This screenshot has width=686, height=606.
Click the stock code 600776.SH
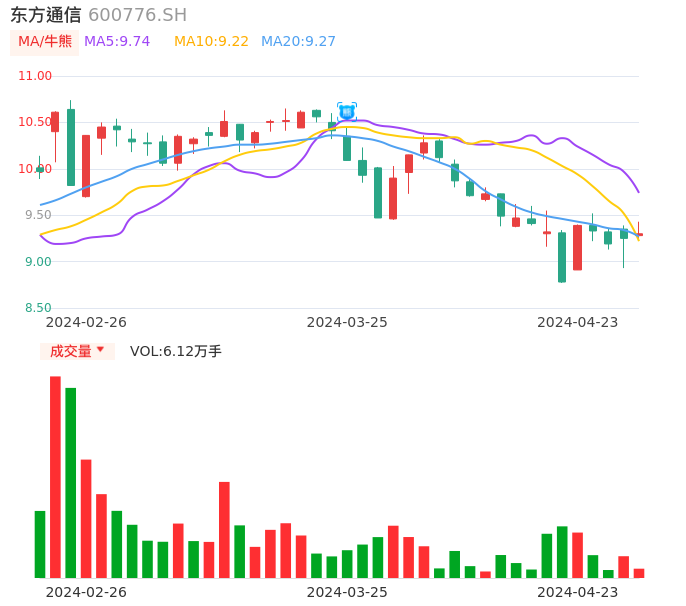pos(137,15)
